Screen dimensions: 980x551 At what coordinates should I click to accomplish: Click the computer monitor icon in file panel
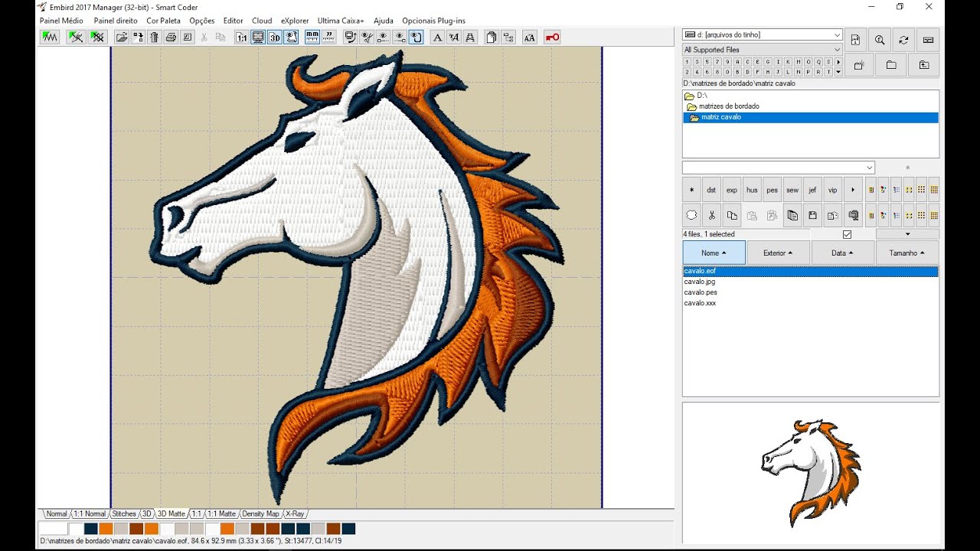pos(853,215)
